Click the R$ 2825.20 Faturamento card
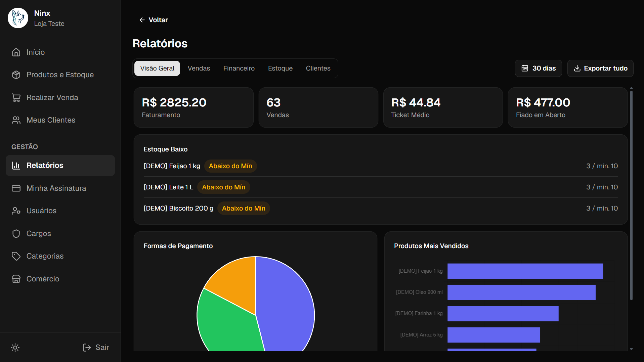Screen dimensions: 644x362 [194, 108]
